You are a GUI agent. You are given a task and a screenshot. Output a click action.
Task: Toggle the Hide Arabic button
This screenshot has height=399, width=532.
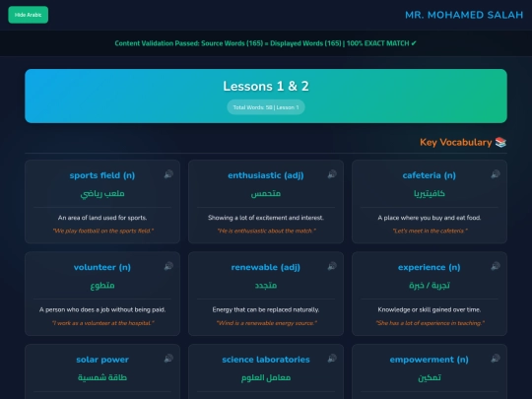pyautogui.click(x=29, y=15)
